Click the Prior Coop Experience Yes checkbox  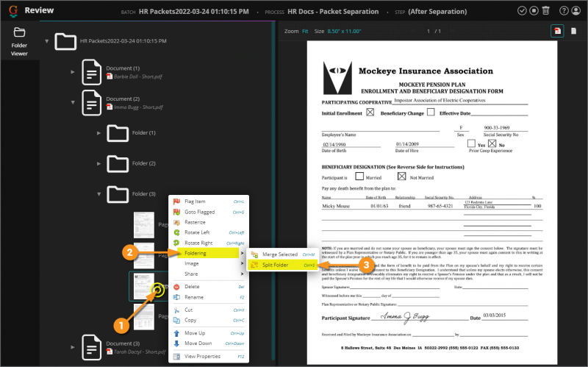point(471,143)
